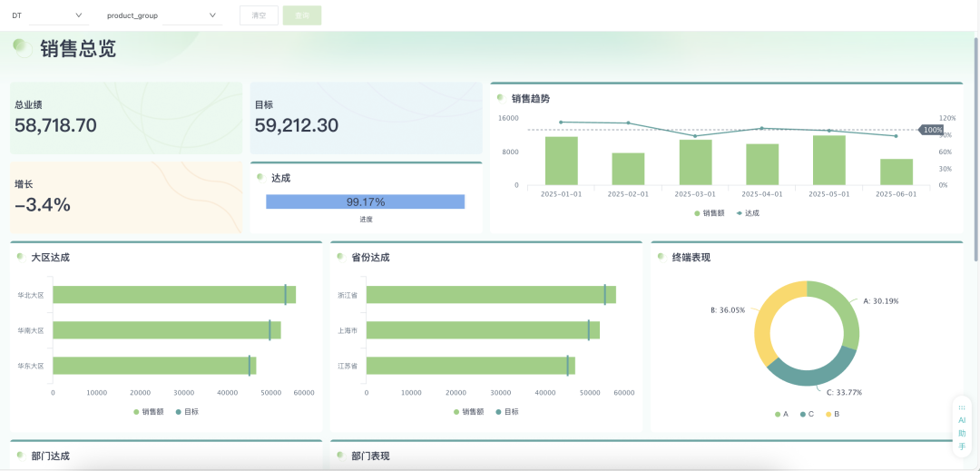Click the page's vertical scrollbar
Image resolution: width=980 pixels, height=471 pixels.
tap(975, 136)
